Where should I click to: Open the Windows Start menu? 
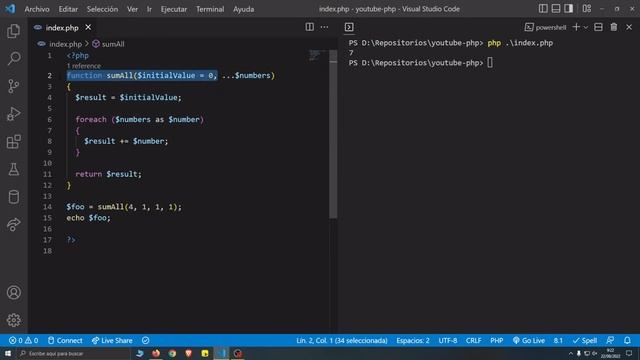(8, 353)
